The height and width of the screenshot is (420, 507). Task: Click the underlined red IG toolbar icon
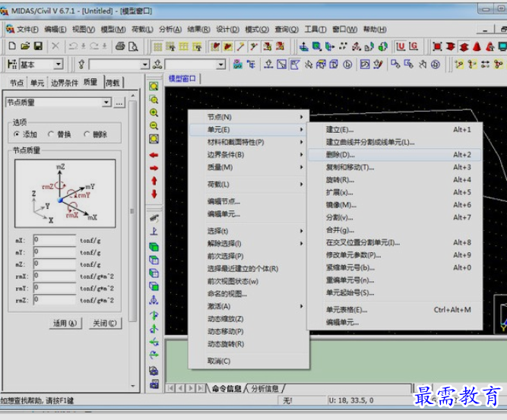point(414,46)
